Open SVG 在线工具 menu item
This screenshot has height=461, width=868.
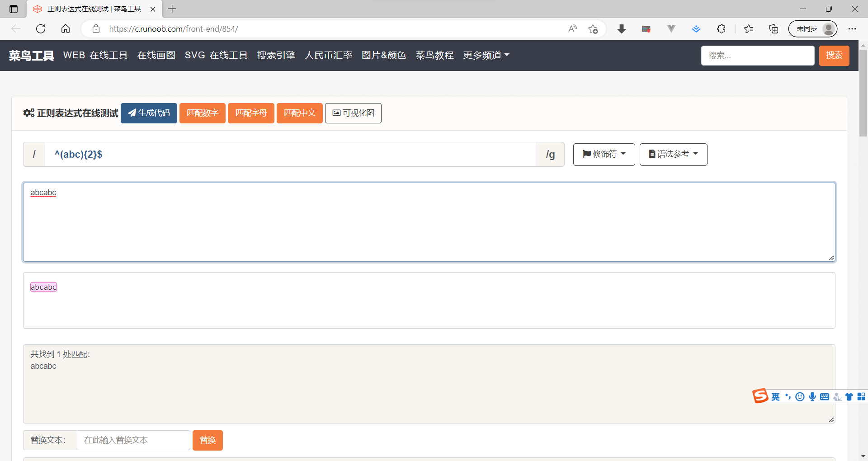(216, 55)
